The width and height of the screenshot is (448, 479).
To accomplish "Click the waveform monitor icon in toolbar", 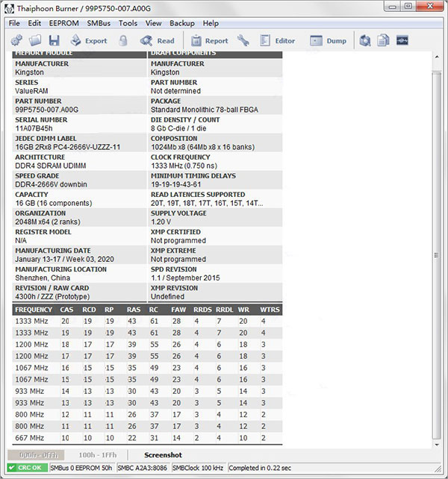I will [x=402, y=41].
